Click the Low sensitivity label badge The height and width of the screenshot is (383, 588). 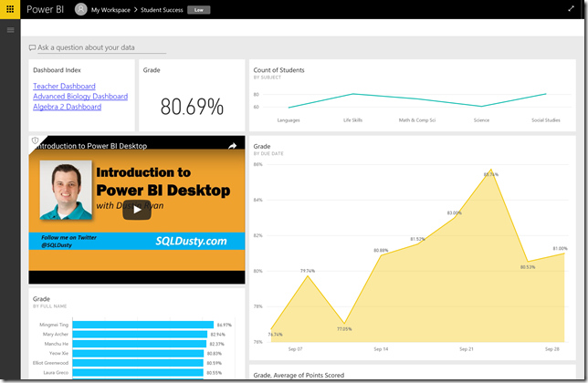pyautogui.click(x=199, y=10)
